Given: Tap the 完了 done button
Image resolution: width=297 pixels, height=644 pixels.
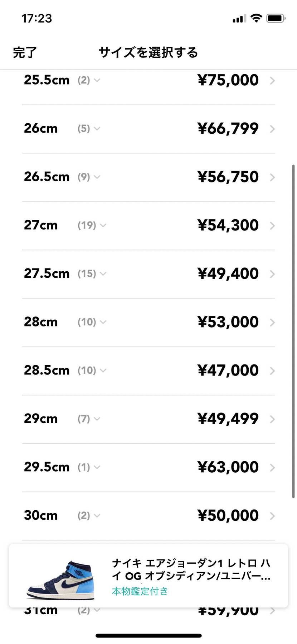Looking at the screenshot, I should (x=25, y=52).
